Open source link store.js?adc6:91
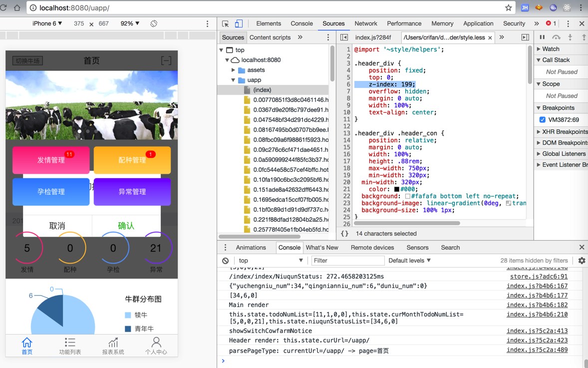The width and height of the screenshot is (588, 368). (x=539, y=277)
